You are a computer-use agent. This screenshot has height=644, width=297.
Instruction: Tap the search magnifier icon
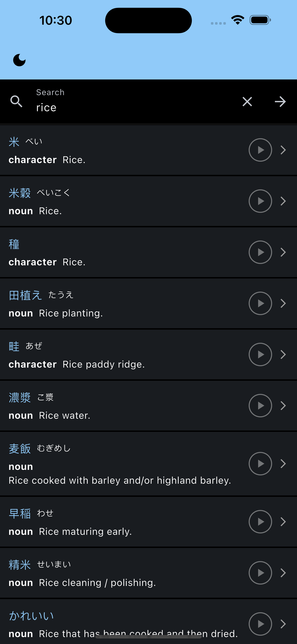[x=16, y=102]
